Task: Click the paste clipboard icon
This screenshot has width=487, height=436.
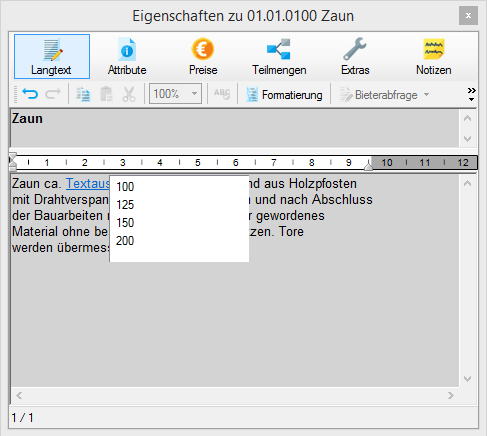Action: [106, 94]
